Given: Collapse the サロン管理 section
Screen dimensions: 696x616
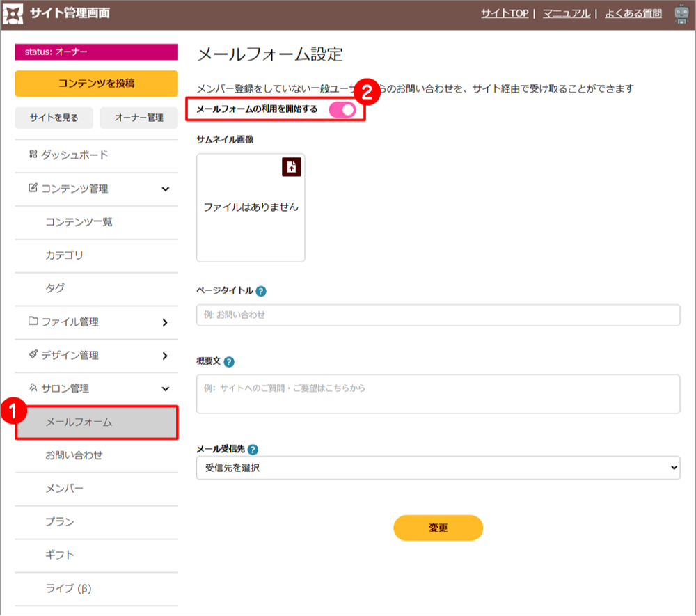Looking at the screenshot, I should [165, 389].
